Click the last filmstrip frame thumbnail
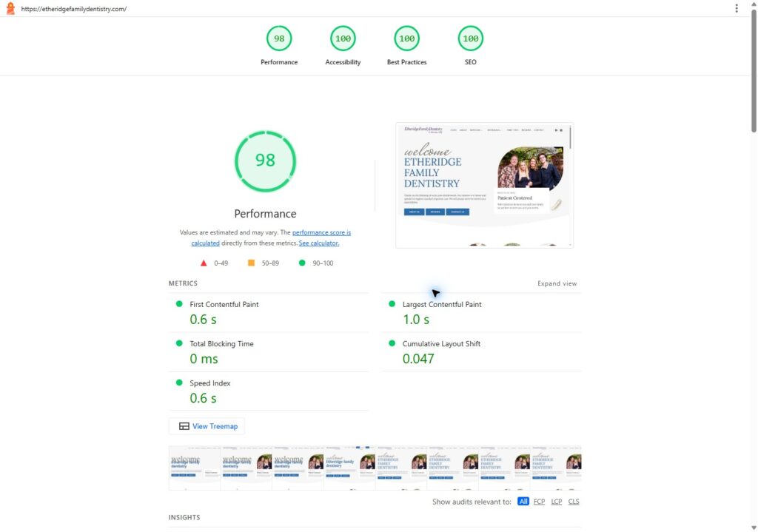 pos(556,468)
